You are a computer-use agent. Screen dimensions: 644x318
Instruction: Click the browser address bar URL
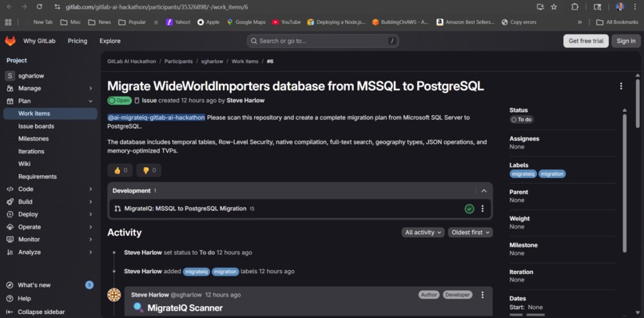157,7
